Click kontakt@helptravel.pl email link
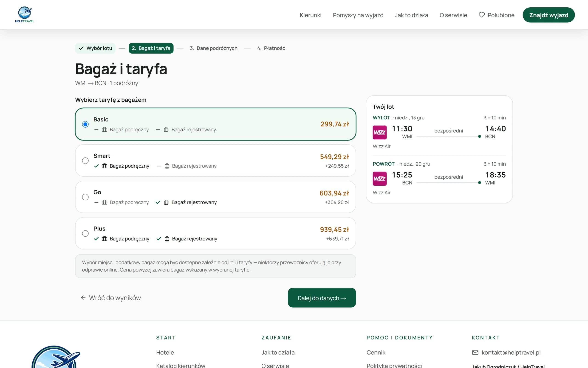 coord(511,352)
